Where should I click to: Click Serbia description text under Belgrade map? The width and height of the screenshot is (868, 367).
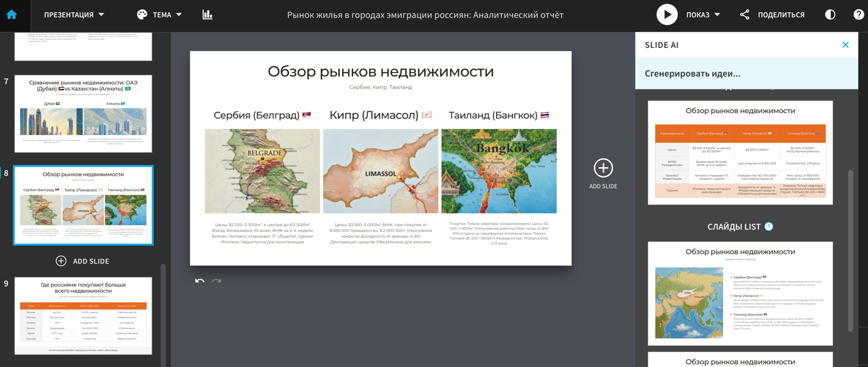(262, 234)
